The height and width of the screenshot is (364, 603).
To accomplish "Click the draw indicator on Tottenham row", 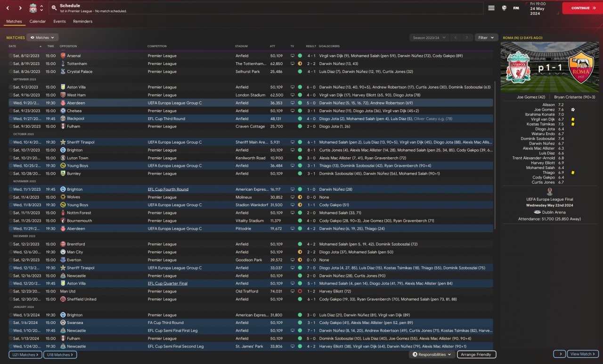I will pos(300,64).
